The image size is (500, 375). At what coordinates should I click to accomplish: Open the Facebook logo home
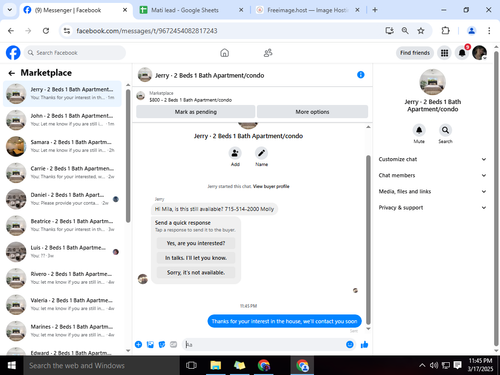click(13, 53)
